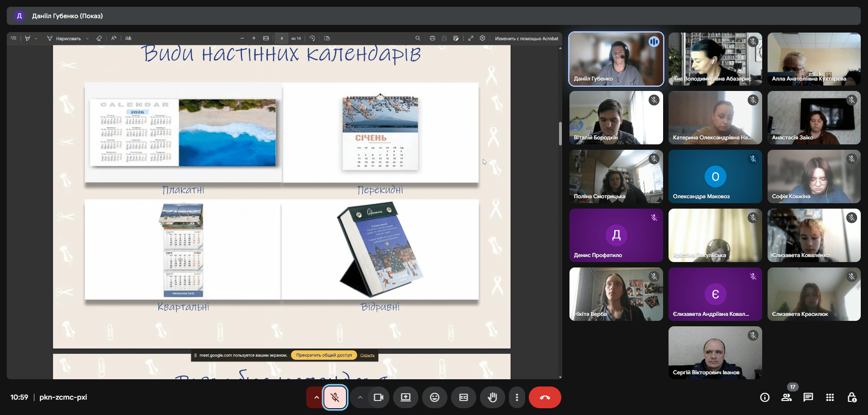This screenshot has width=868, height=415.
Task: Open meeting details info icon
Action: pos(765,397)
